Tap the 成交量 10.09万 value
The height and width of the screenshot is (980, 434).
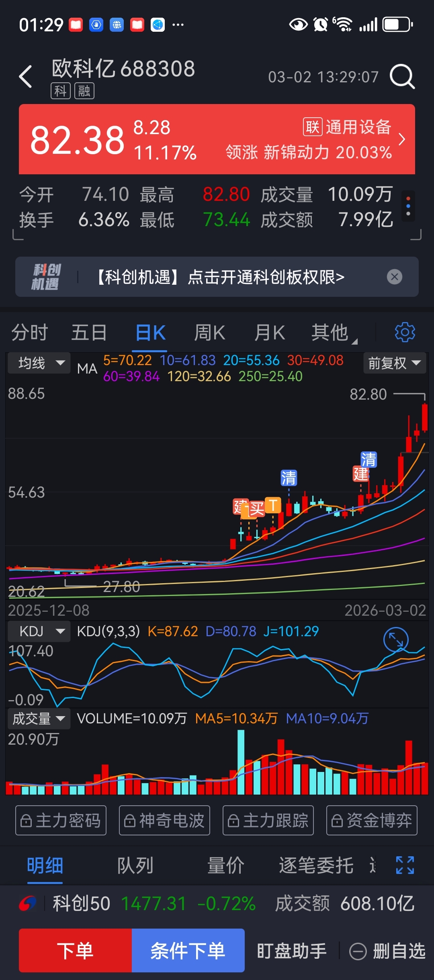[360, 194]
